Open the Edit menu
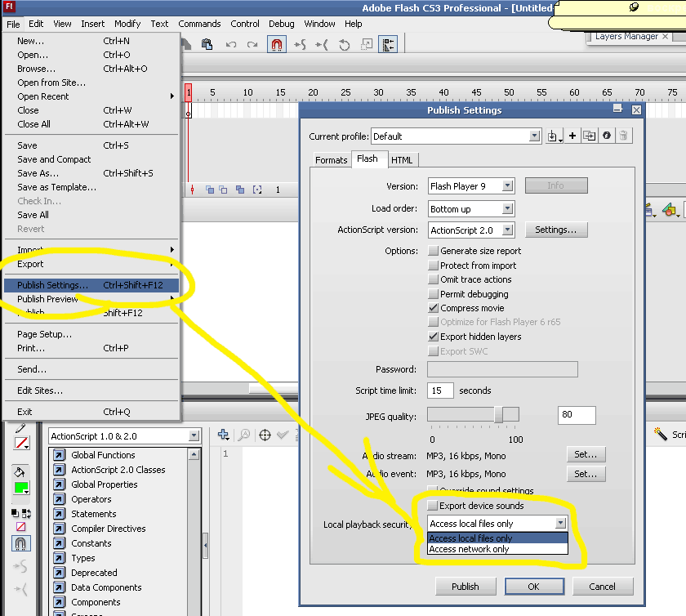 tap(36, 24)
